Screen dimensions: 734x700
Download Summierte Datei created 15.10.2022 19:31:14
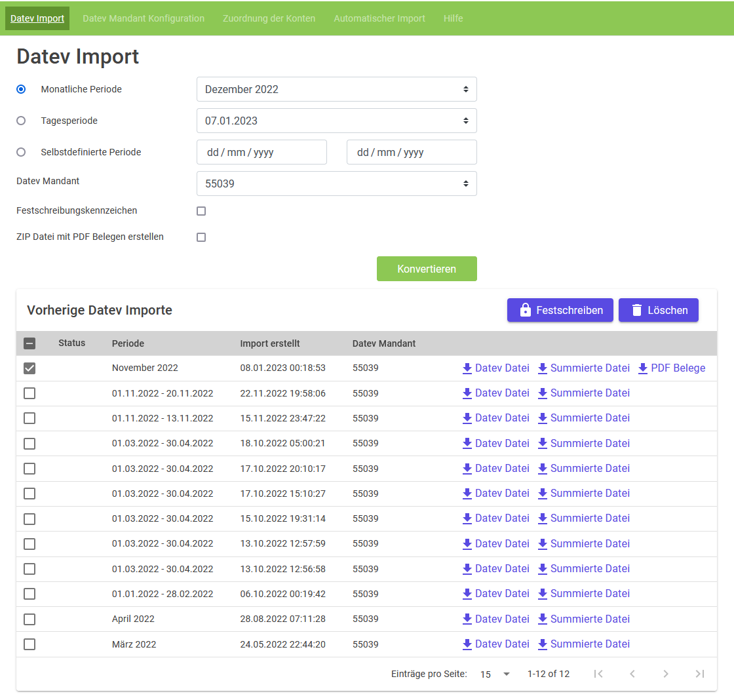coord(584,519)
